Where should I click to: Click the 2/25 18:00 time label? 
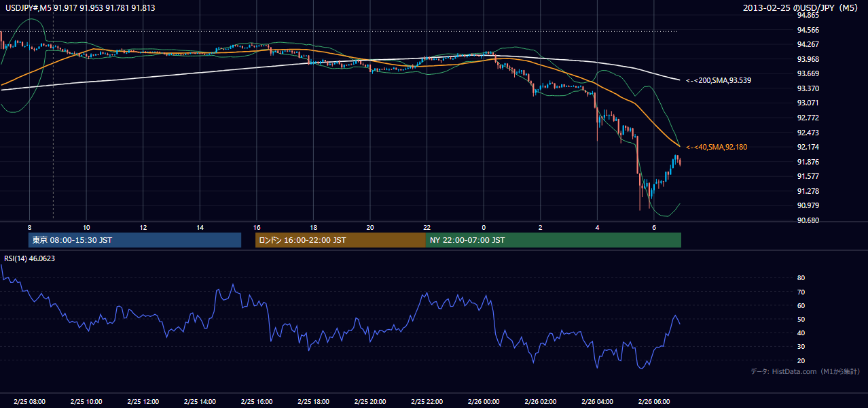[313, 402]
